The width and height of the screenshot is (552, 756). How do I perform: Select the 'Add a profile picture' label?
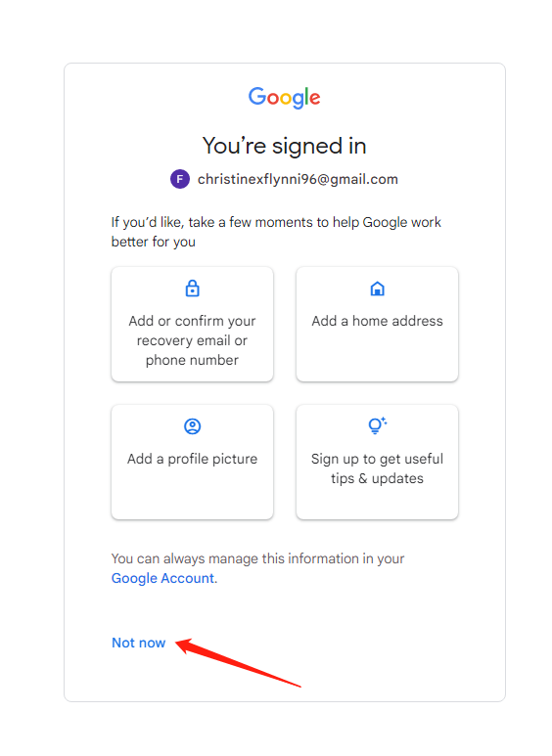pos(193,459)
